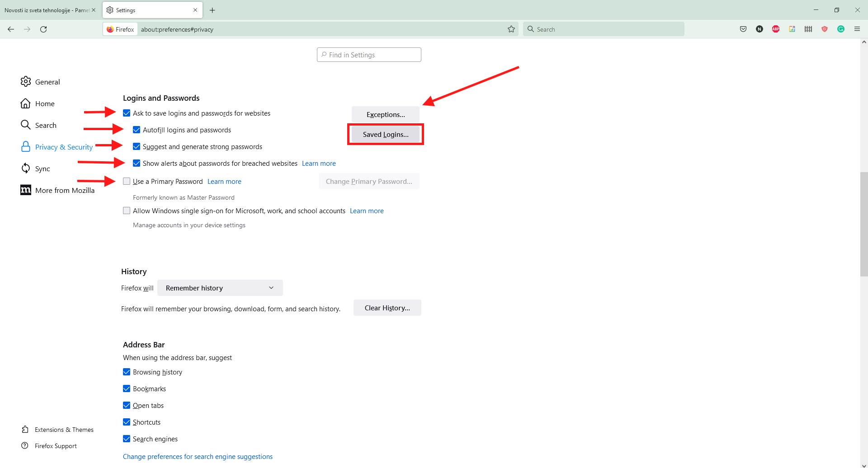This screenshot has width=868, height=468.
Task: Open a new tab with plus button
Action: 212,10
